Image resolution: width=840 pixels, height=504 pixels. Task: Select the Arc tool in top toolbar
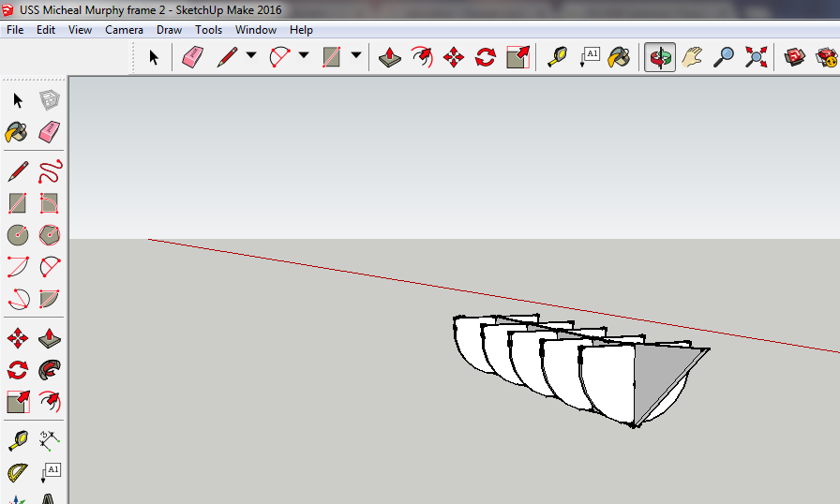tap(279, 57)
